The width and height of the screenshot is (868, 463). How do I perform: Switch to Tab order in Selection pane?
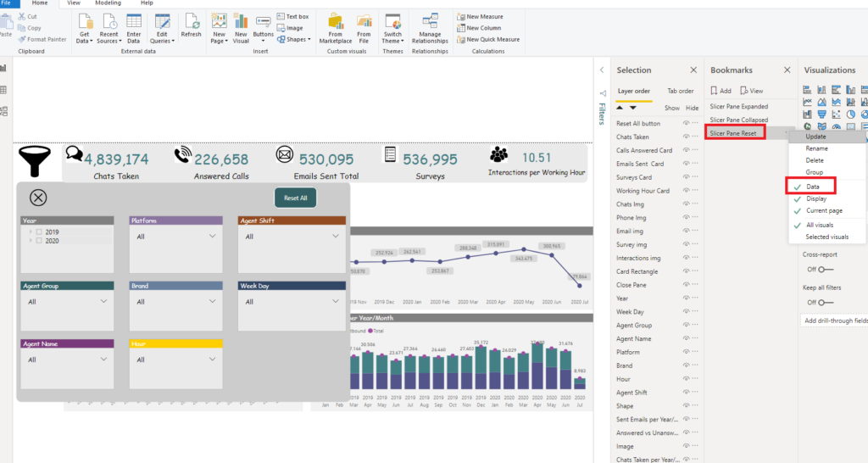(x=681, y=91)
